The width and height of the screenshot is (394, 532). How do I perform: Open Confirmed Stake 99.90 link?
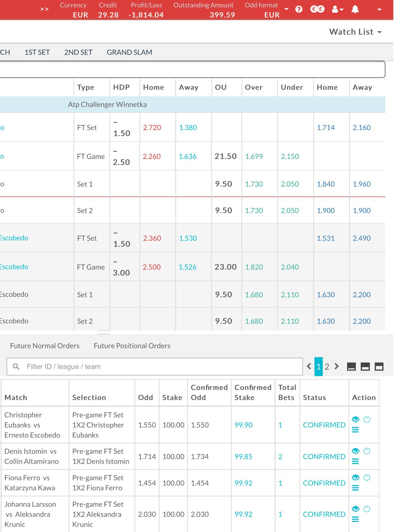(243, 425)
